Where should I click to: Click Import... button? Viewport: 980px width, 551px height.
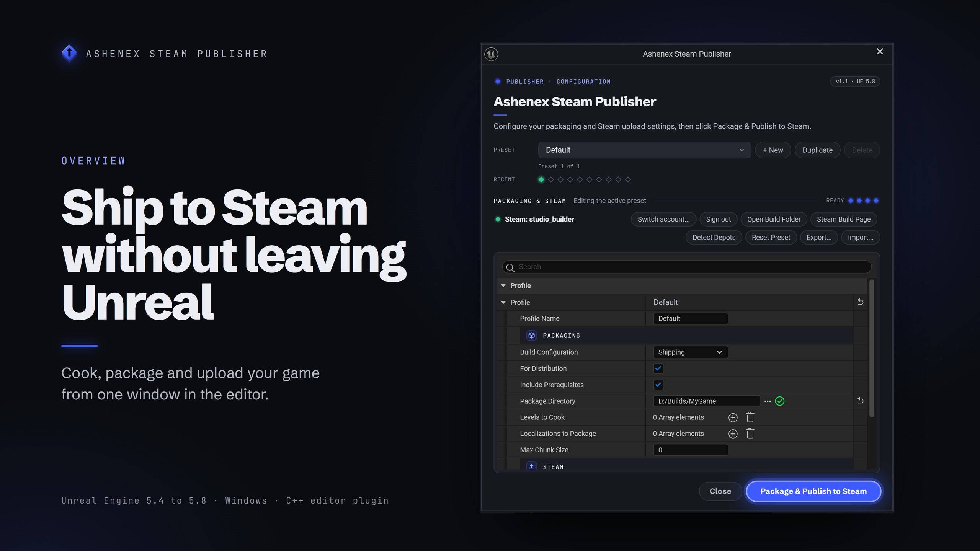pyautogui.click(x=860, y=237)
